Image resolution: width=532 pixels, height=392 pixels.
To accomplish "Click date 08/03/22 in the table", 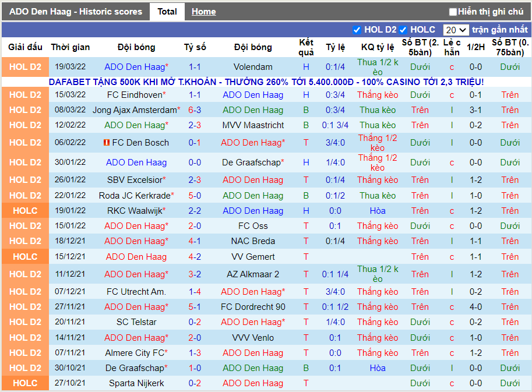I will pyautogui.click(x=71, y=110).
